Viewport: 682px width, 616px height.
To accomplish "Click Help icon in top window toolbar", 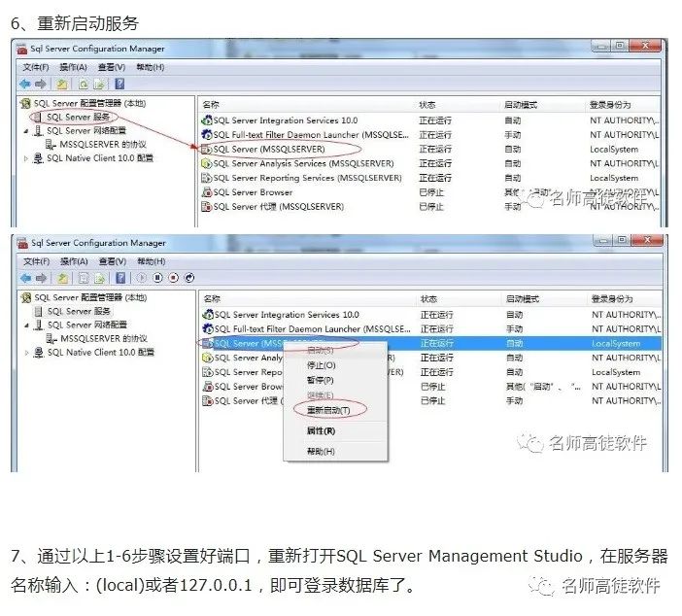I will 119,84.
